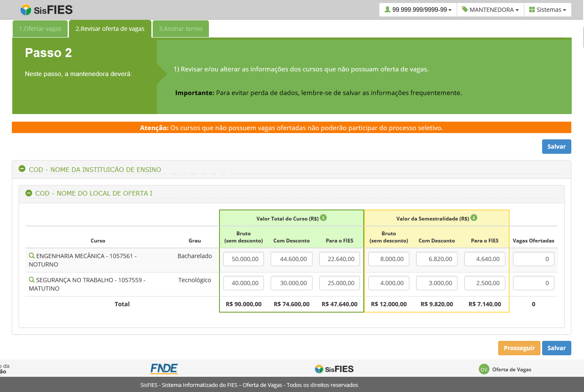This screenshot has width=584, height=392.
Task: Click the top Salvar button
Action: coord(557,147)
